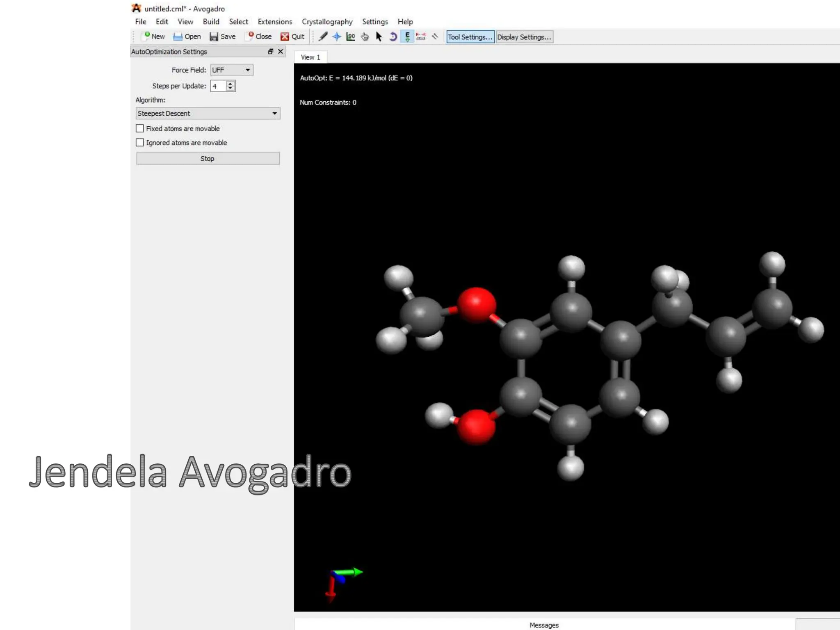Select the Auto Rotate tool

[x=393, y=37]
